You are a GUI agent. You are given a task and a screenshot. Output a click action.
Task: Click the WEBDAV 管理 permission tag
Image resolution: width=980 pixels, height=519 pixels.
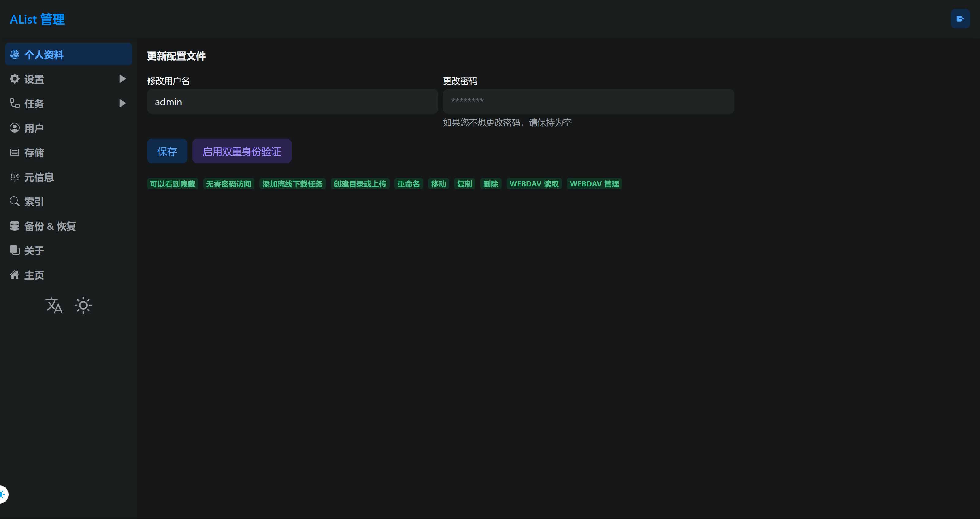(594, 184)
